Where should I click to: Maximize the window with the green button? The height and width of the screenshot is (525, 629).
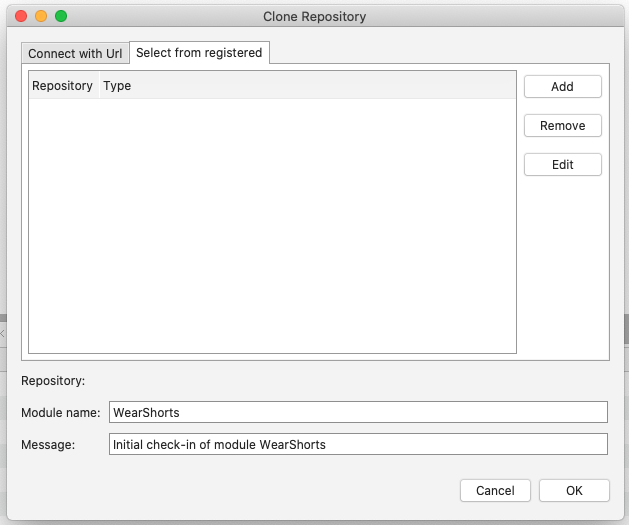click(x=61, y=16)
